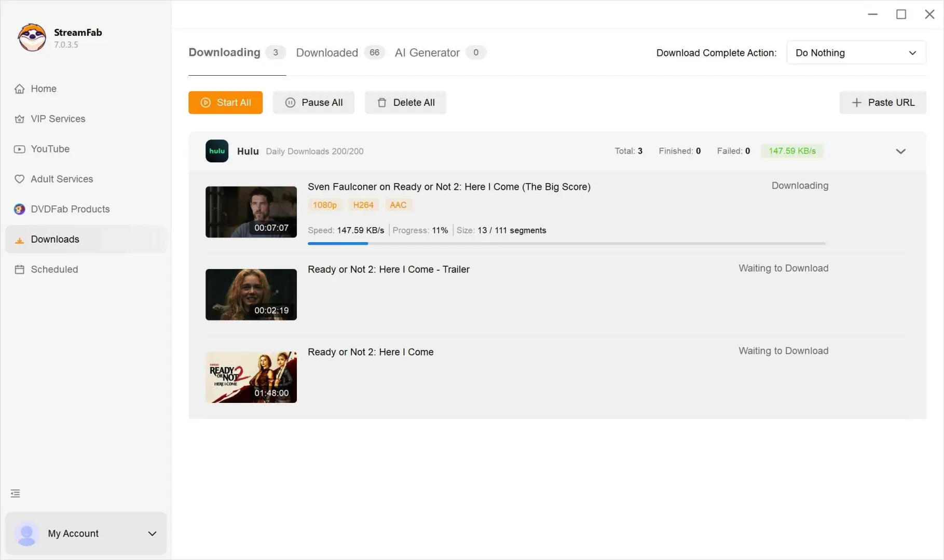Click the '13 / 111 segments' size value

click(512, 230)
